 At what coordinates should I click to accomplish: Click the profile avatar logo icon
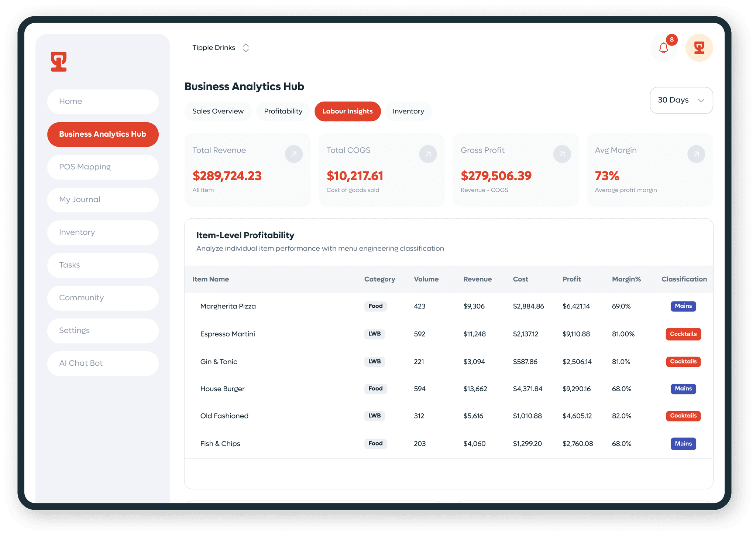[x=699, y=48]
